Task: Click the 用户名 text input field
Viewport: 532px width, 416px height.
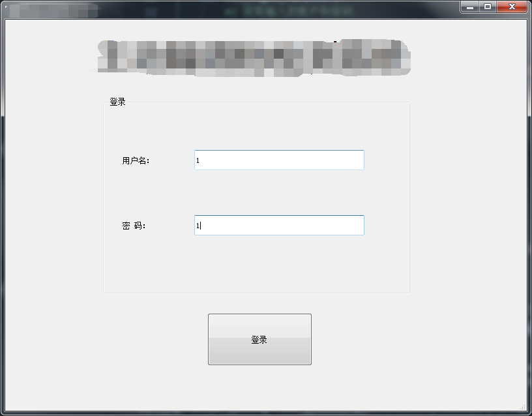Action: click(x=279, y=160)
